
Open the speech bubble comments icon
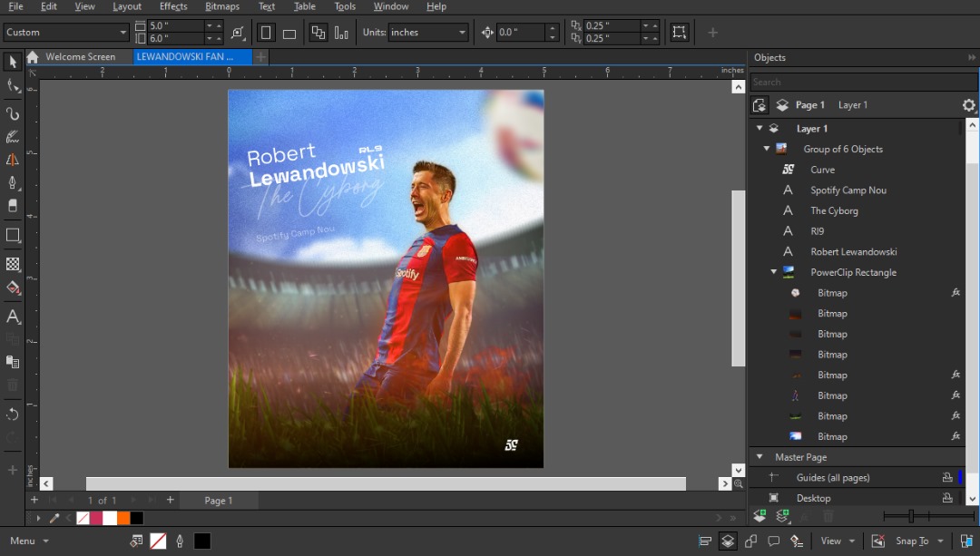tap(774, 541)
